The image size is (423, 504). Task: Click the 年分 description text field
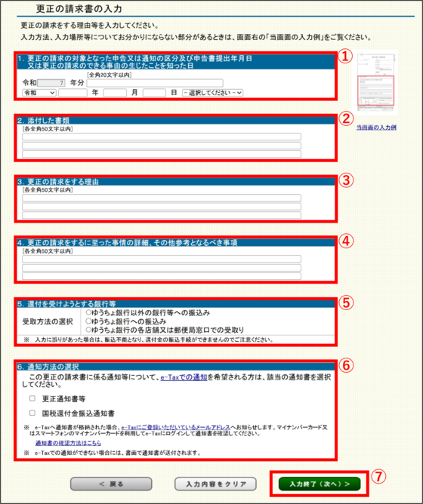(155, 83)
